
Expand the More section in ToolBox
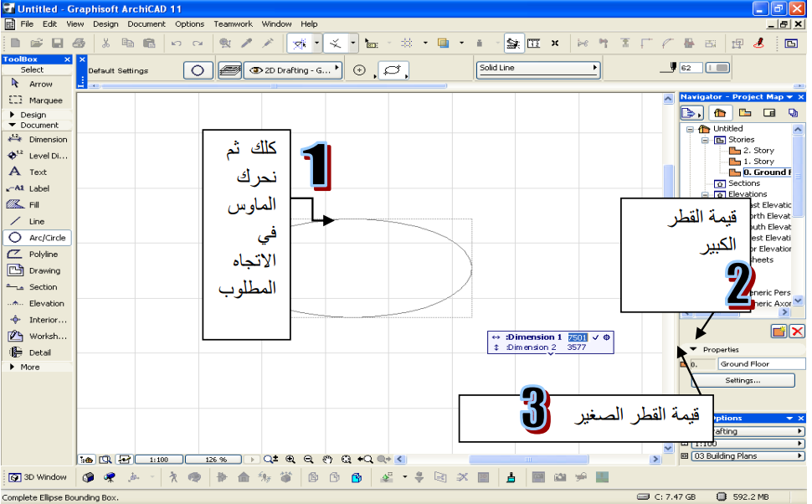click(x=29, y=367)
